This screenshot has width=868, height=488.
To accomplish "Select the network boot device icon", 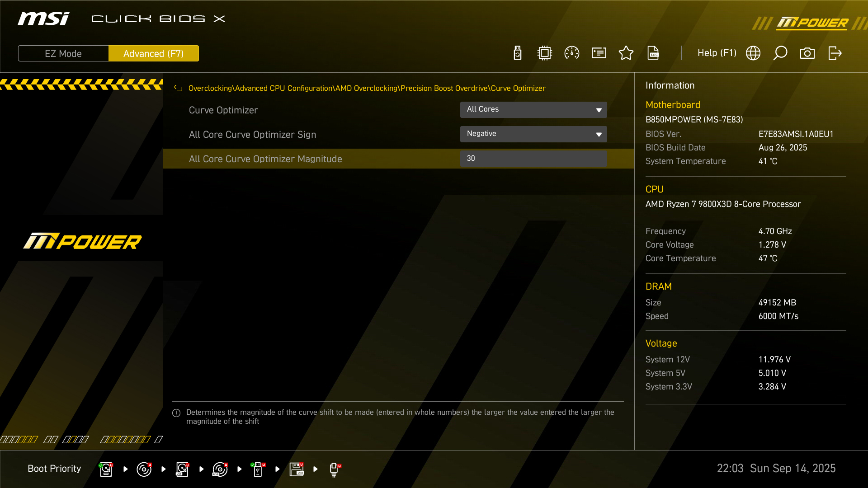I will [x=334, y=469].
